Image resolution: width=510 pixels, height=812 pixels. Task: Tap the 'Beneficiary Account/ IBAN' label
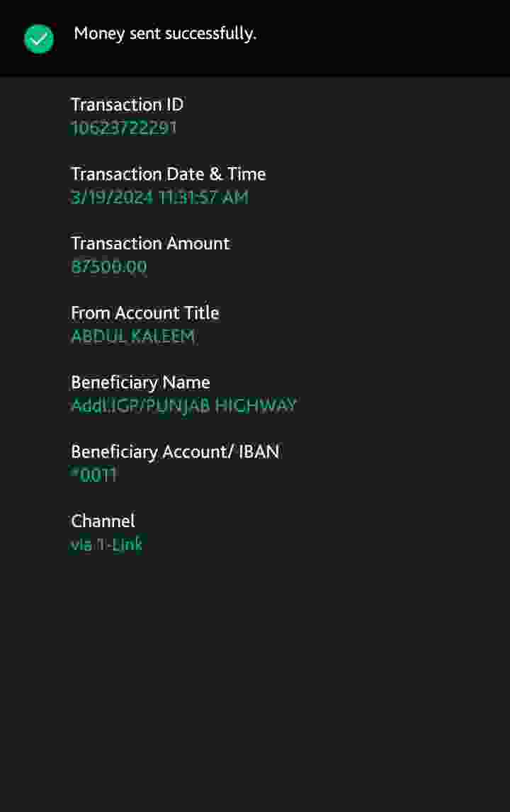click(x=175, y=452)
